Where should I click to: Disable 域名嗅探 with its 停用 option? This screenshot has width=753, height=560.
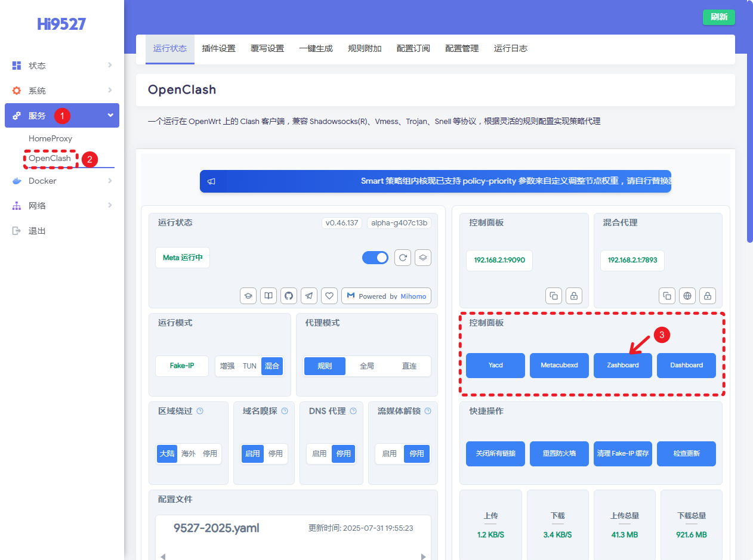276,454
